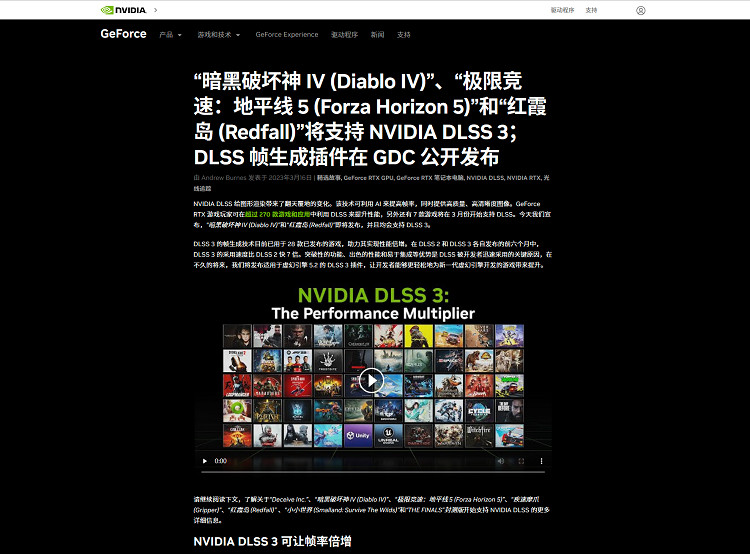
Task: Click the breadcrumb arrow next to the NVIDIA logo
Action: pos(156,10)
